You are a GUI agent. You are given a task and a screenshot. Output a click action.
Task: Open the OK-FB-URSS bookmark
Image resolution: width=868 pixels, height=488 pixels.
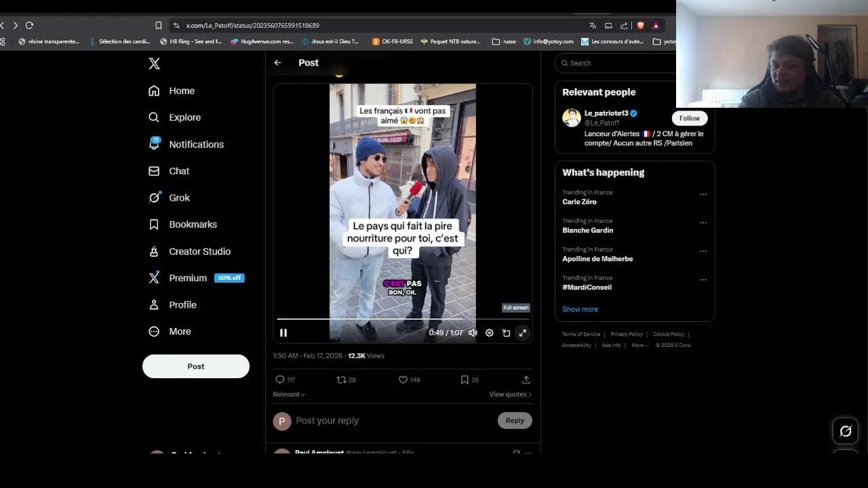click(393, 41)
